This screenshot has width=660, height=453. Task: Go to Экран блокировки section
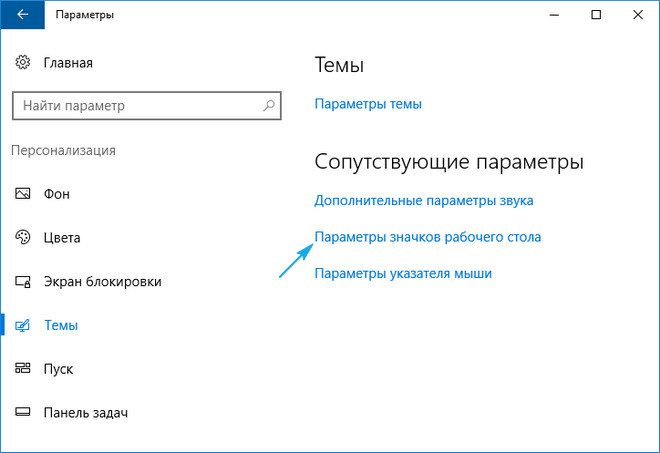point(102,282)
